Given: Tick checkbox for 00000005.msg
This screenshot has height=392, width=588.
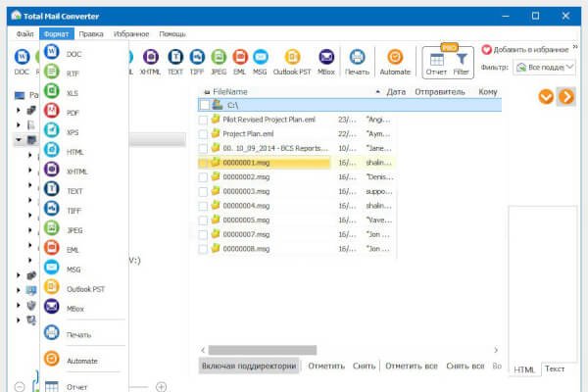Looking at the screenshot, I should point(203,220).
